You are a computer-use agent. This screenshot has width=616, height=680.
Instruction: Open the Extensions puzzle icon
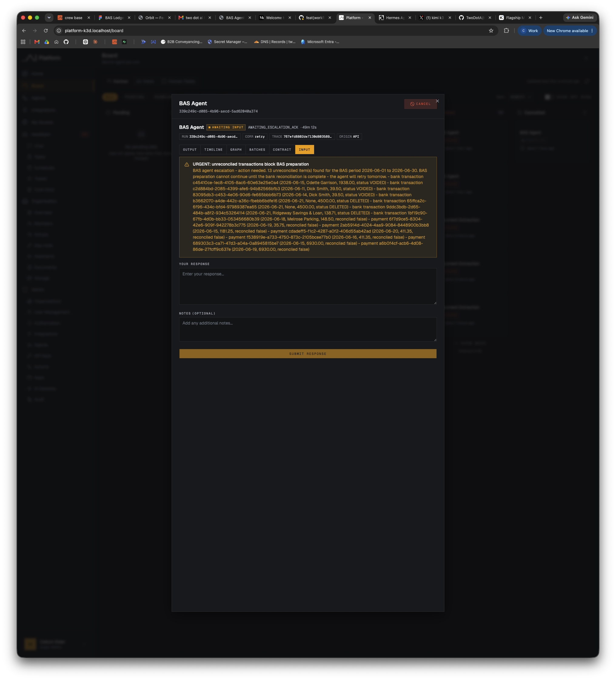coord(507,31)
